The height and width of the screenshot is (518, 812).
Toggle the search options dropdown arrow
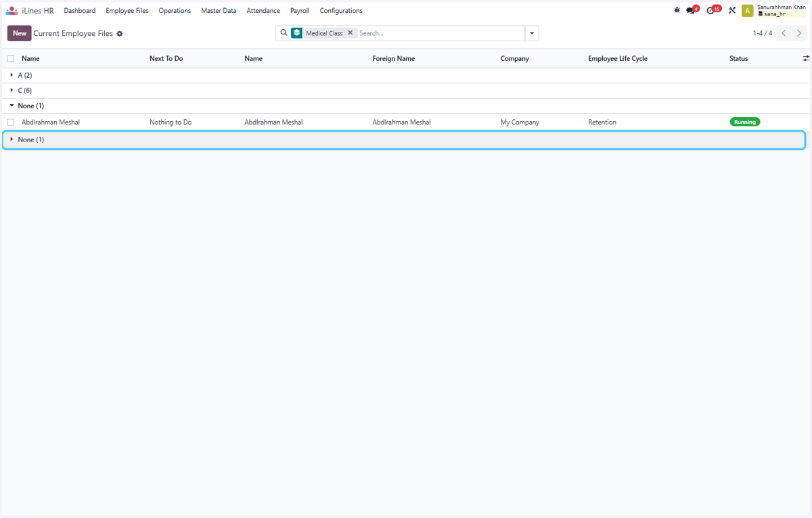coord(532,33)
